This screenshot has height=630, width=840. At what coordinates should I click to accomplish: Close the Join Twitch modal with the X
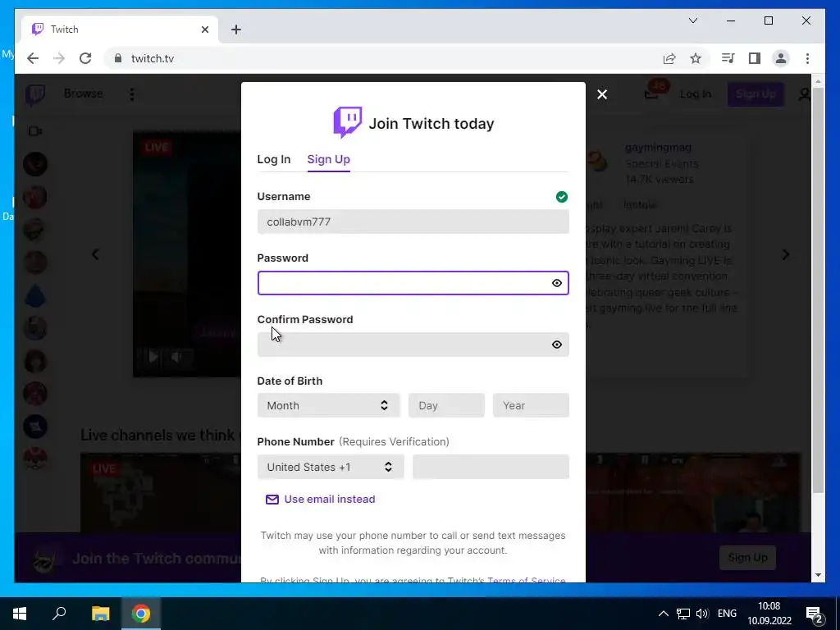(602, 94)
